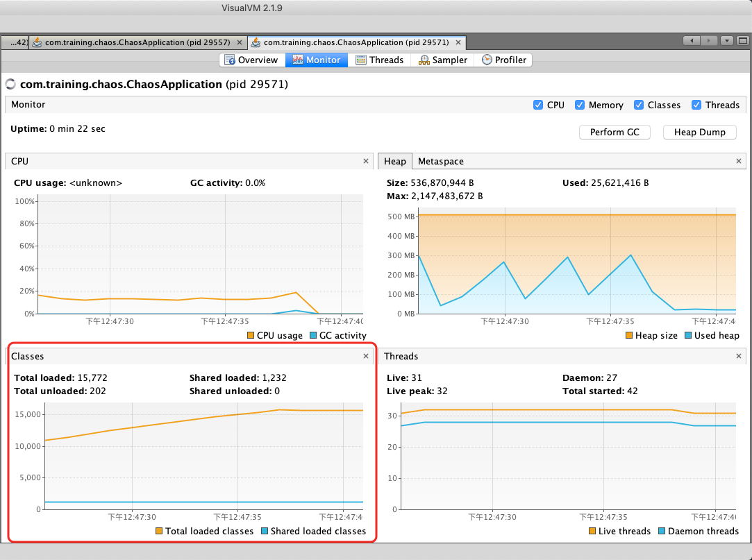Image resolution: width=752 pixels, height=560 pixels.
Task: Switch to the Metaspace graph tab
Action: coord(440,162)
